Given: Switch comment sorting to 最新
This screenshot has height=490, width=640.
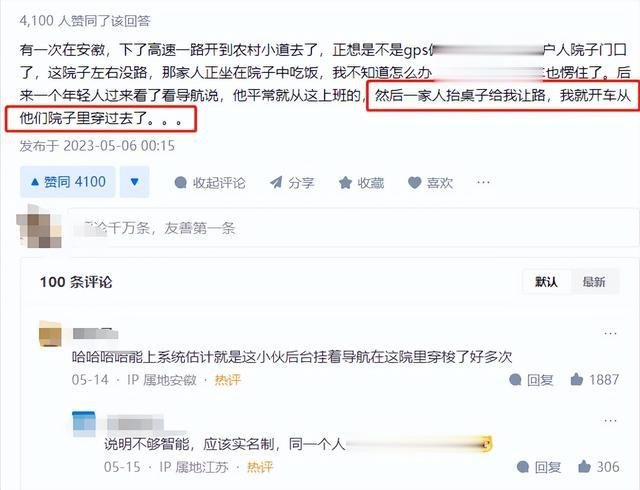Looking at the screenshot, I should pyautogui.click(x=594, y=282).
